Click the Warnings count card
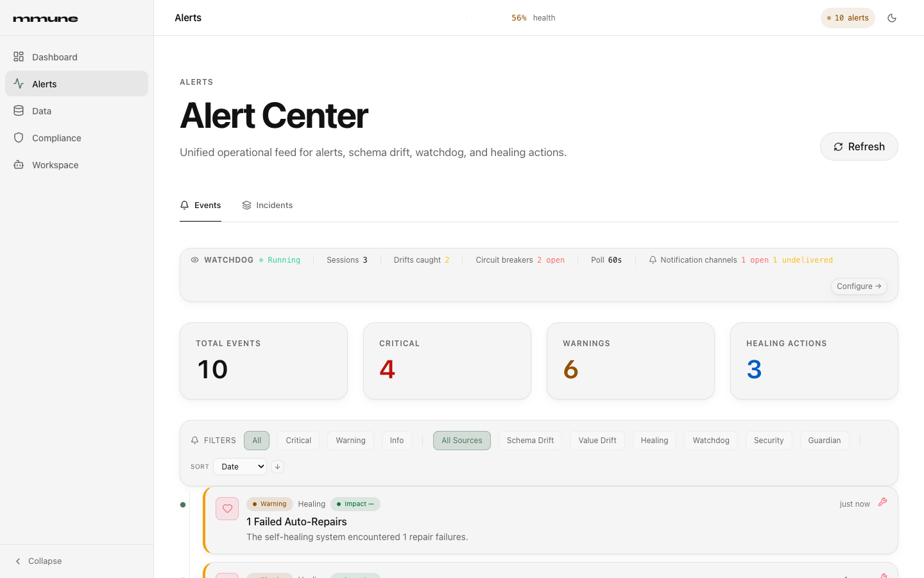The height and width of the screenshot is (578, 924). coord(631,361)
